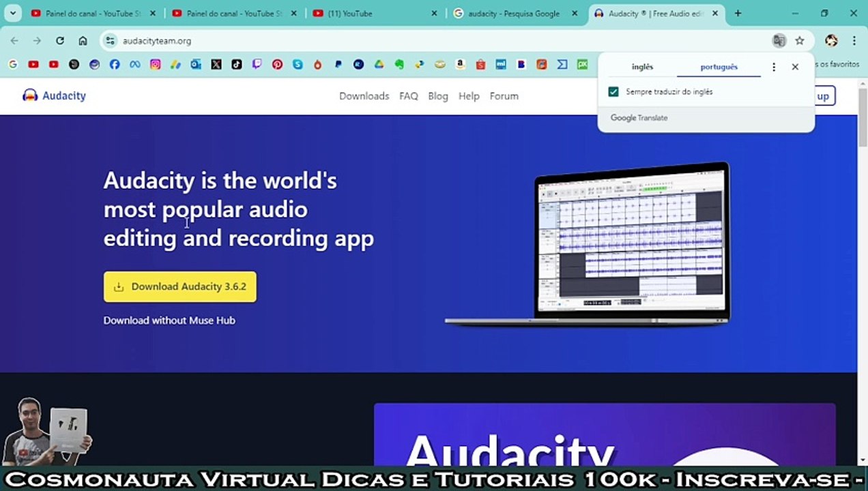This screenshot has height=491, width=868.
Task: Open the Meta bookmark icon
Action: (x=134, y=64)
